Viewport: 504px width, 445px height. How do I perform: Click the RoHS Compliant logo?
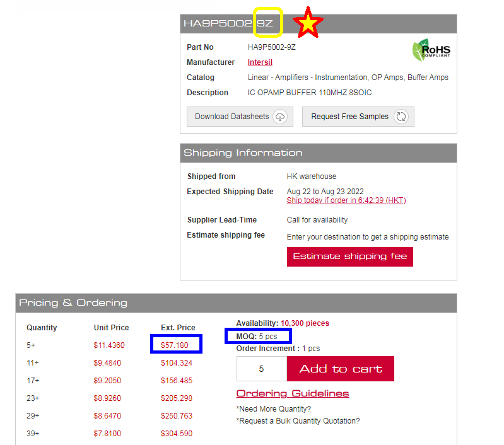(431, 50)
